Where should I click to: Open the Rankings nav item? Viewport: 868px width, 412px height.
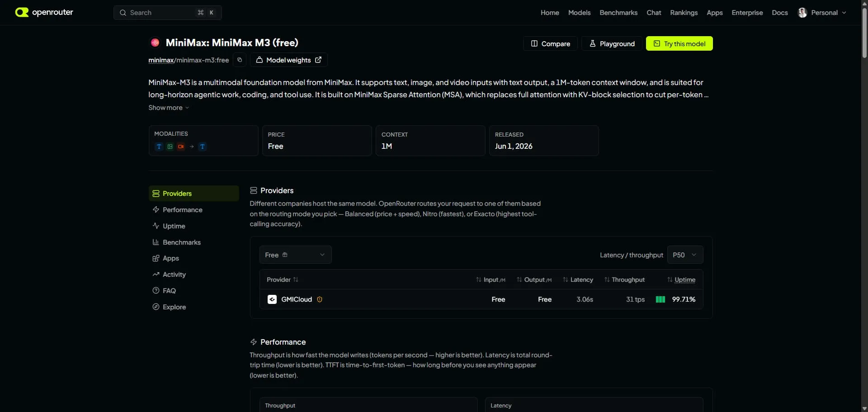pos(684,13)
